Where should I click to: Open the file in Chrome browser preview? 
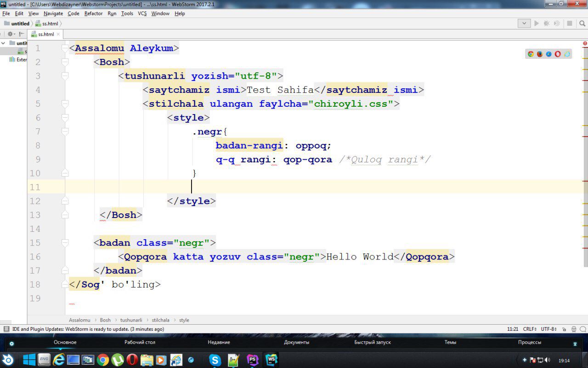[x=531, y=54]
